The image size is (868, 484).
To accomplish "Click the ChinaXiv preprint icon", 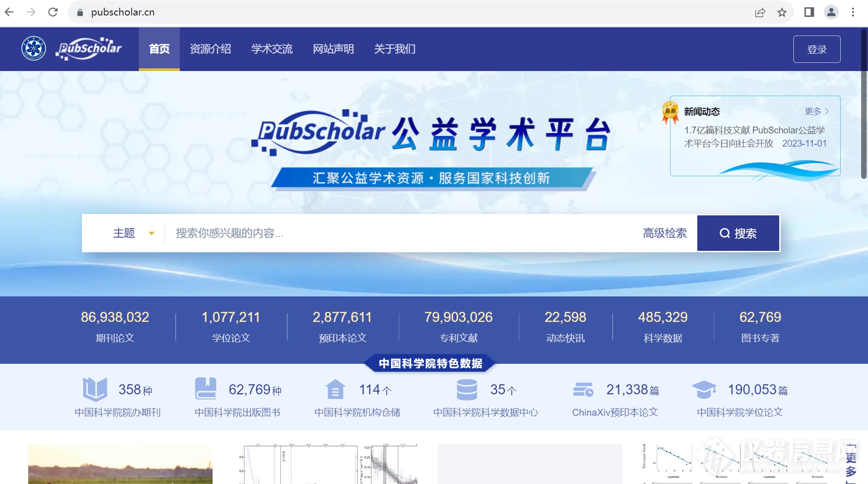I will point(583,390).
